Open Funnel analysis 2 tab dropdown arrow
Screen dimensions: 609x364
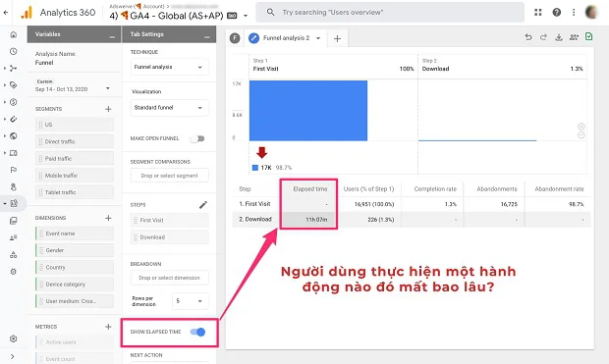[x=318, y=38]
